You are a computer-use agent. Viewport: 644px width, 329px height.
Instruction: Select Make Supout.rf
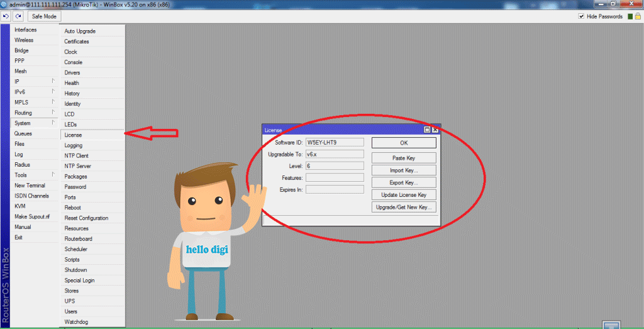[x=35, y=216]
